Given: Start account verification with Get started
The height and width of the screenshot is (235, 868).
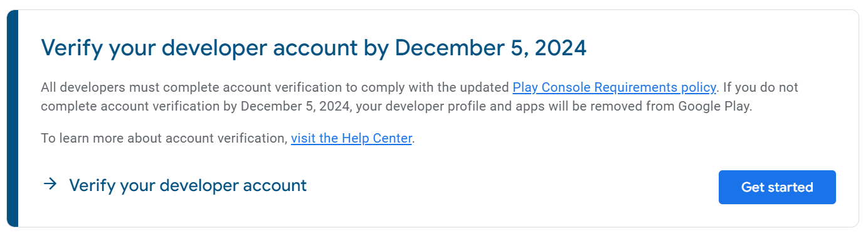Looking at the screenshot, I should click(x=777, y=187).
